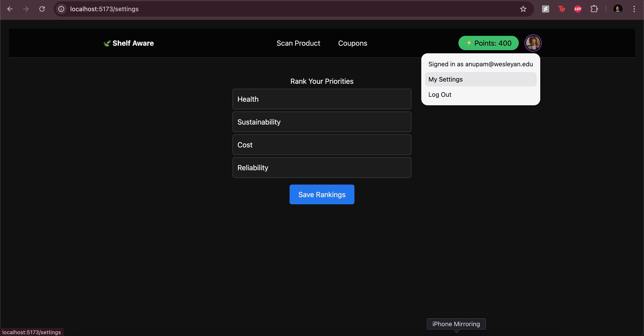Open the Chrome three-dot menu
Image resolution: width=644 pixels, height=336 pixels.
pyautogui.click(x=634, y=9)
